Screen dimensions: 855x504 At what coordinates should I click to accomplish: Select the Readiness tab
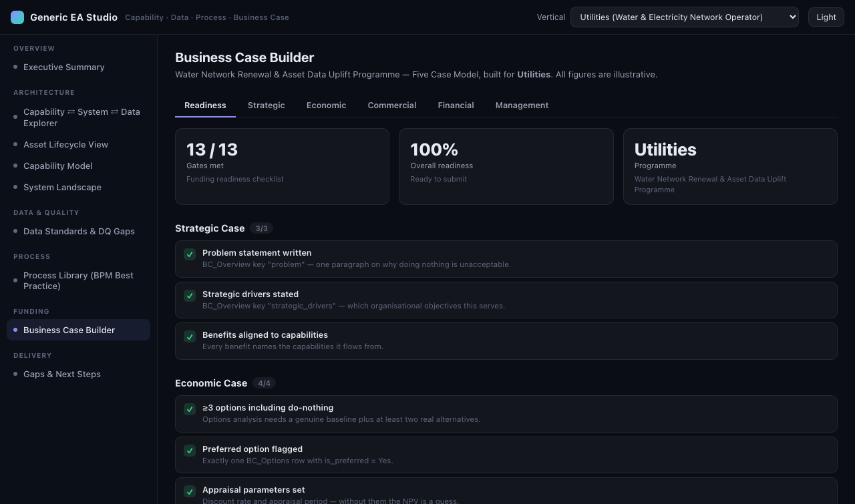pos(205,105)
